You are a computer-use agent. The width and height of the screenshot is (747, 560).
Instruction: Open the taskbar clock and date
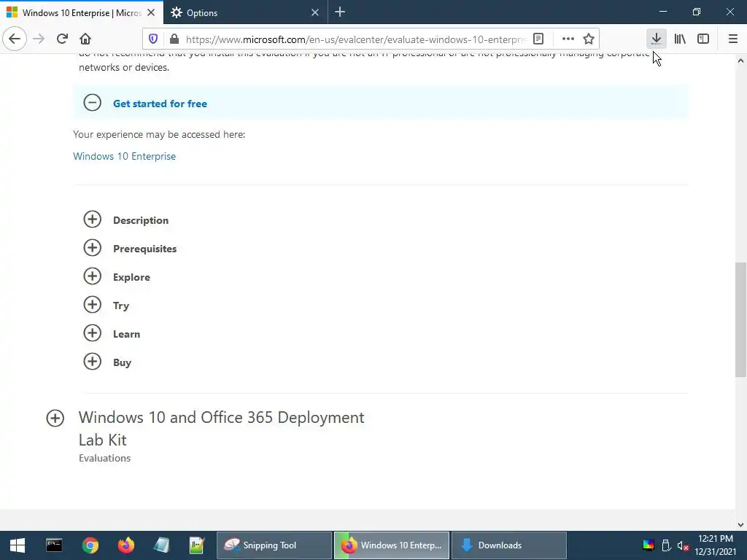[x=715, y=545]
